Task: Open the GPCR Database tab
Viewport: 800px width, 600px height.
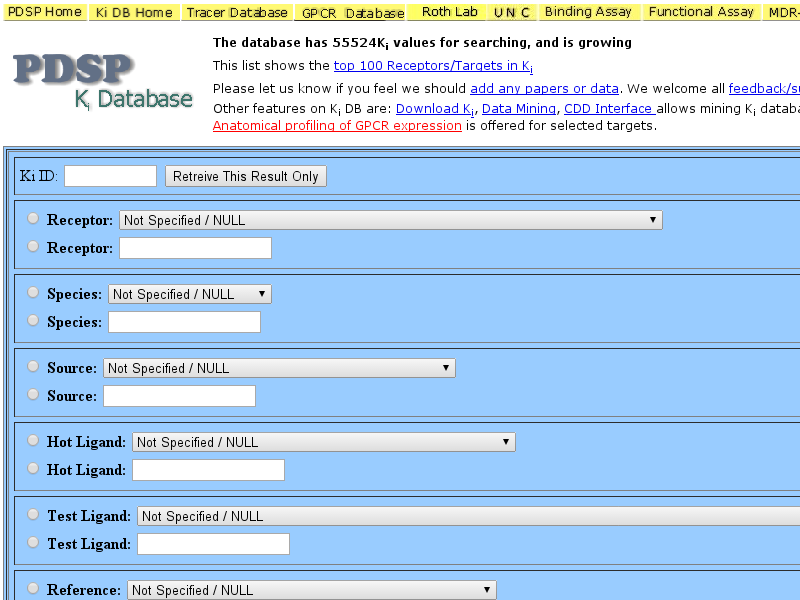Action: click(351, 12)
